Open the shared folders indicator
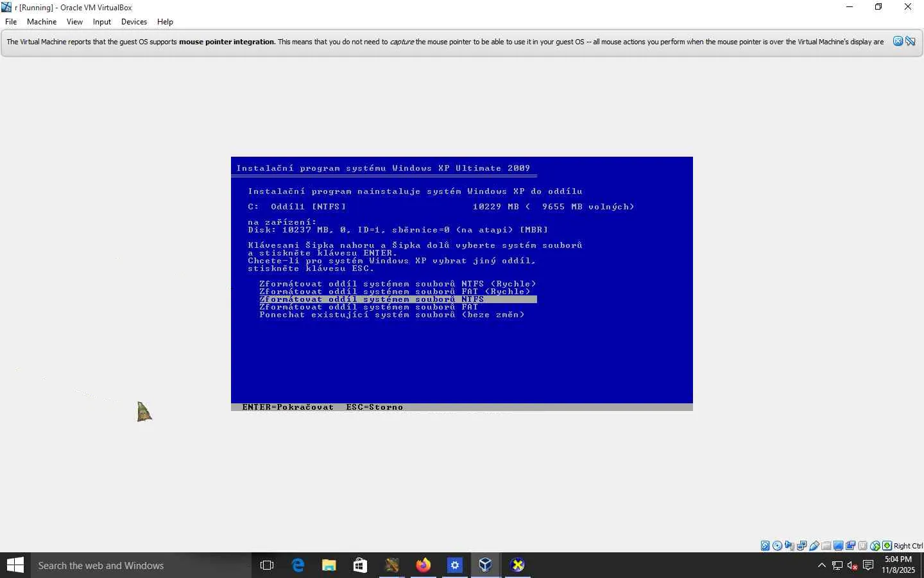Viewport: 924px width, 578px height. [826, 546]
